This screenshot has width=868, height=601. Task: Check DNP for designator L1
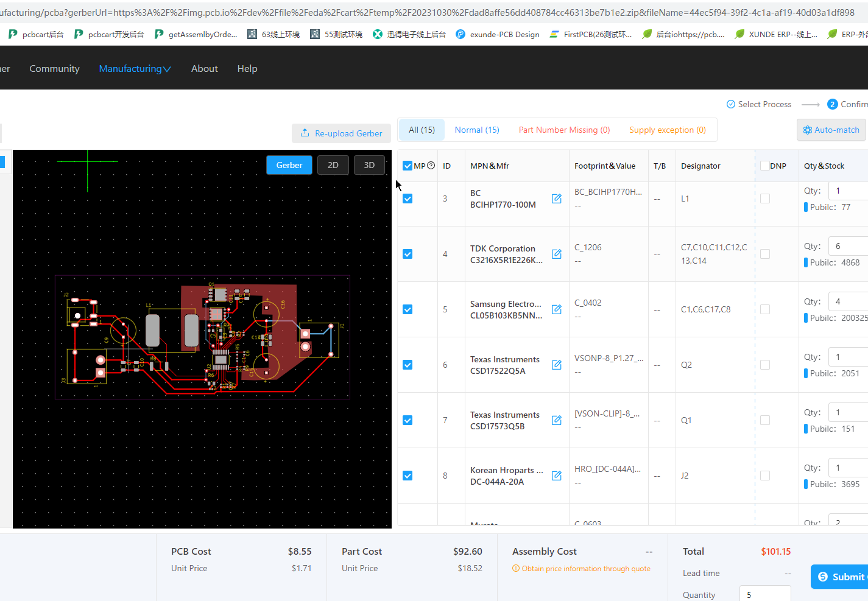click(765, 199)
